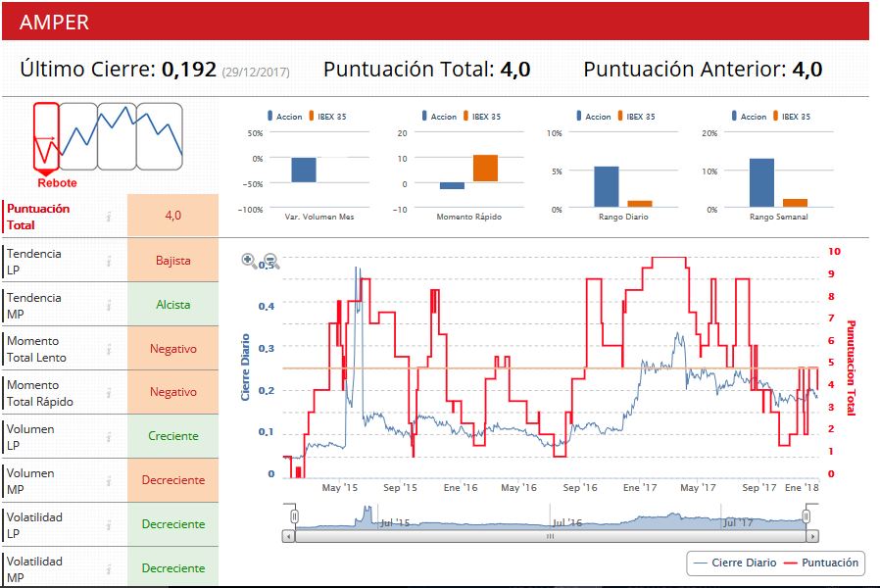Click the small icon beside Puntuación Total
Viewport: 880px width, 588px height.
(x=109, y=217)
